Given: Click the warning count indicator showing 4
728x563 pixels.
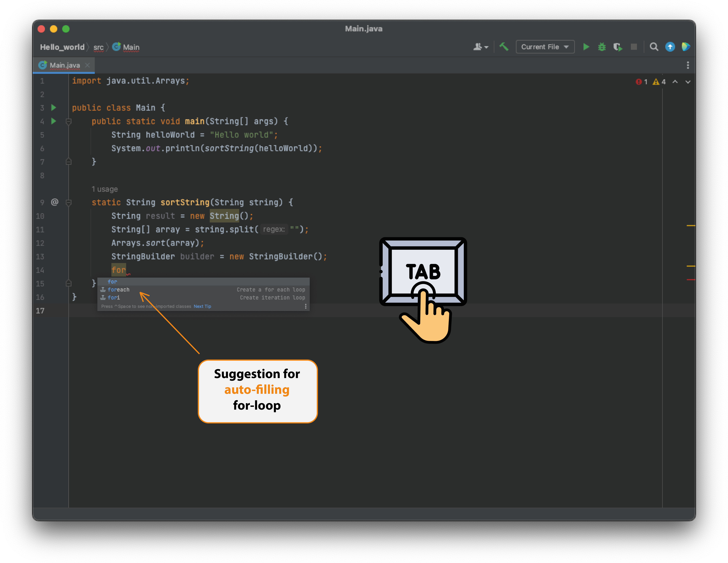Looking at the screenshot, I should click(x=659, y=82).
